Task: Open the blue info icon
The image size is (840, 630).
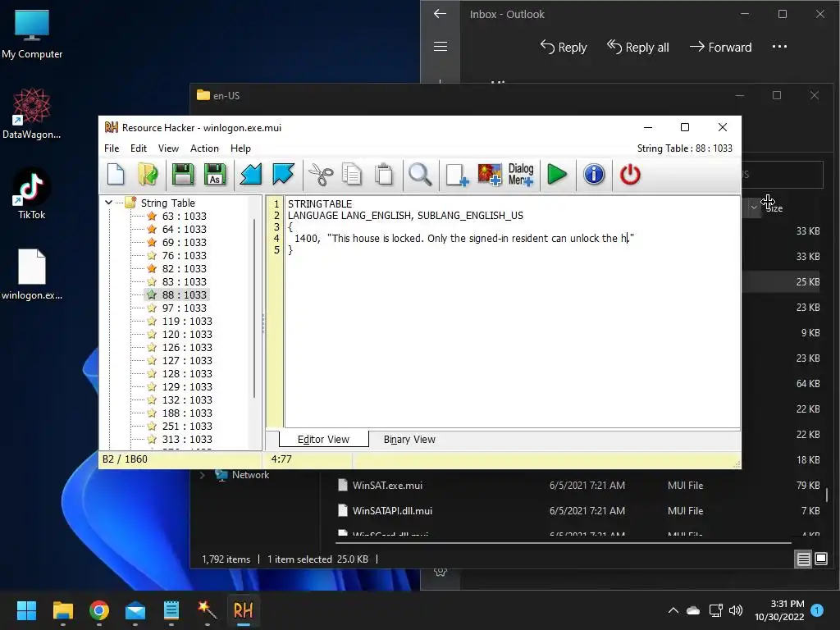Action: pyautogui.click(x=594, y=175)
